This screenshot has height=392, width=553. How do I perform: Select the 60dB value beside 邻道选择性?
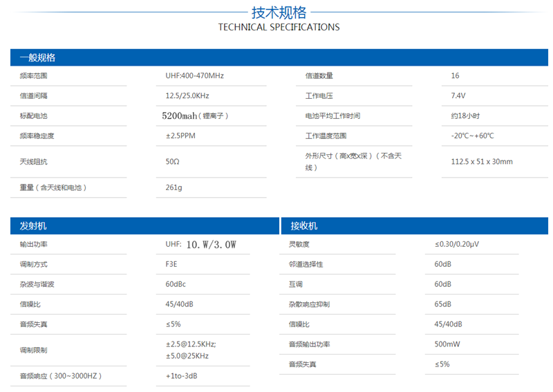pos(442,264)
